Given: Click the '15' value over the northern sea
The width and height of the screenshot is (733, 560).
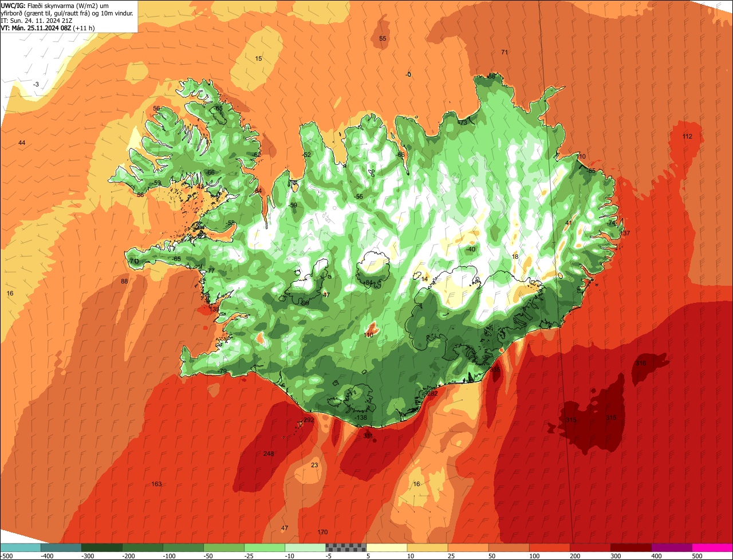Looking at the screenshot, I should click(258, 59).
